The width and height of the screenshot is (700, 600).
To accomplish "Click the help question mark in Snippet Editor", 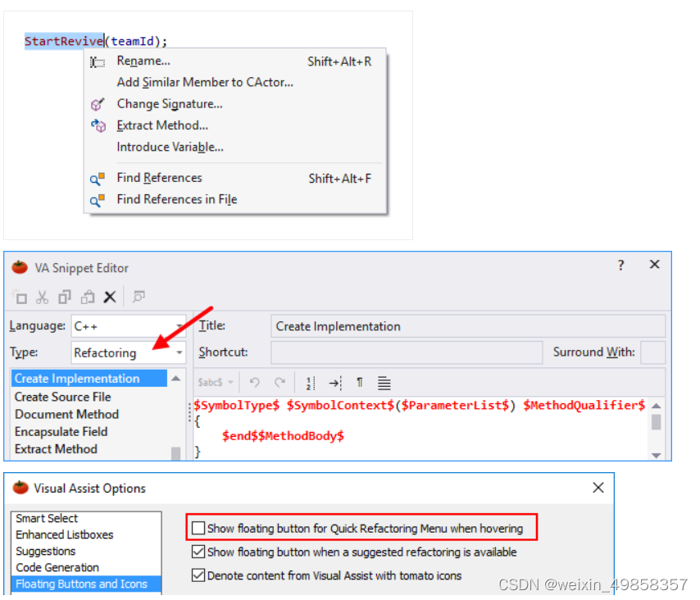I will pyautogui.click(x=621, y=266).
